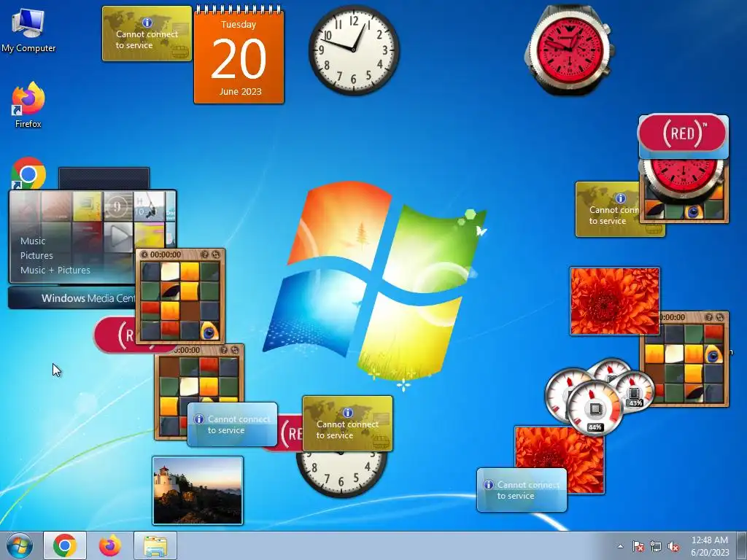
Task: Shuffle icon on puzzle beside CPU meter
Action: coord(719,316)
